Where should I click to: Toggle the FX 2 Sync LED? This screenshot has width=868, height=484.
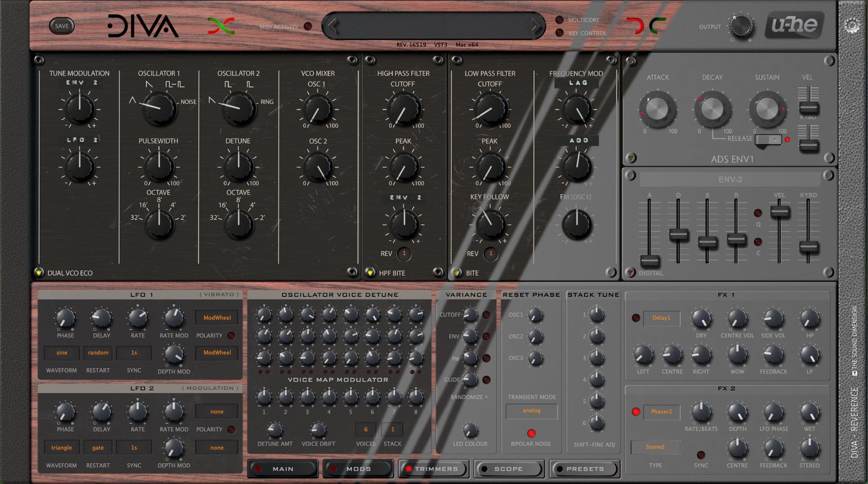[x=701, y=455]
